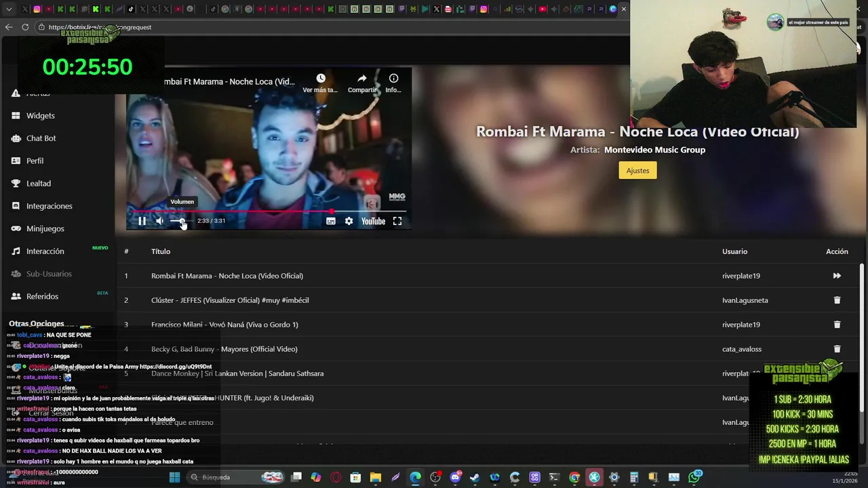Open Microsoft Edge from the taskbar

click(415, 477)
